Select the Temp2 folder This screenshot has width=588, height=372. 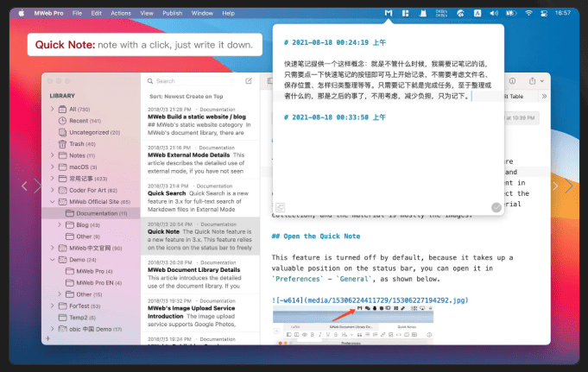click(x=92, y=318)
